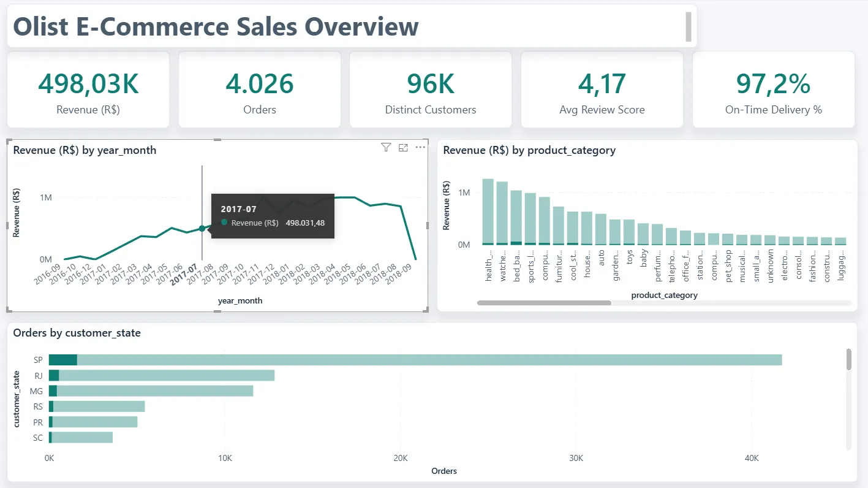
Task: Select the Avg Review Score value 4,17
Action: [x=602, y=84]
